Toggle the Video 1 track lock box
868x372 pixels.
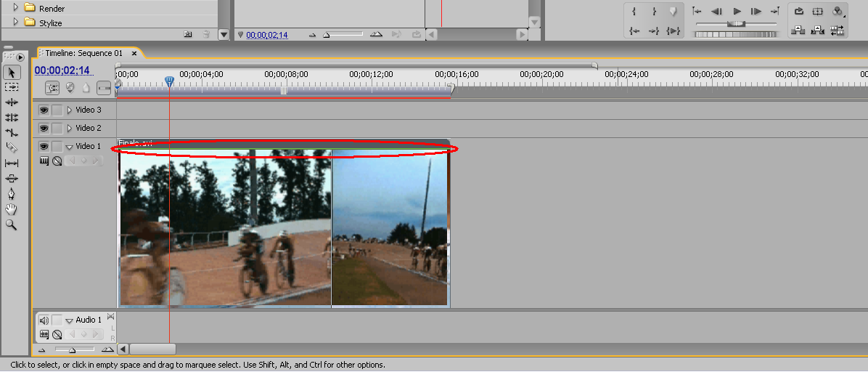(x=57, y=146)
